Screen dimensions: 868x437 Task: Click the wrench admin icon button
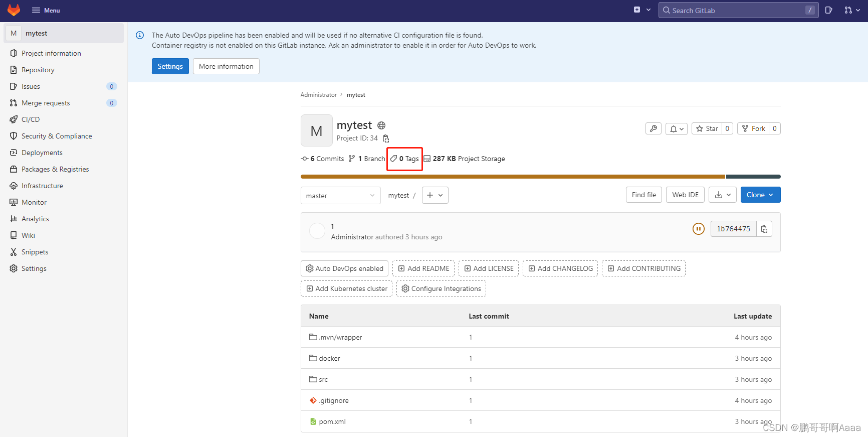654,128
